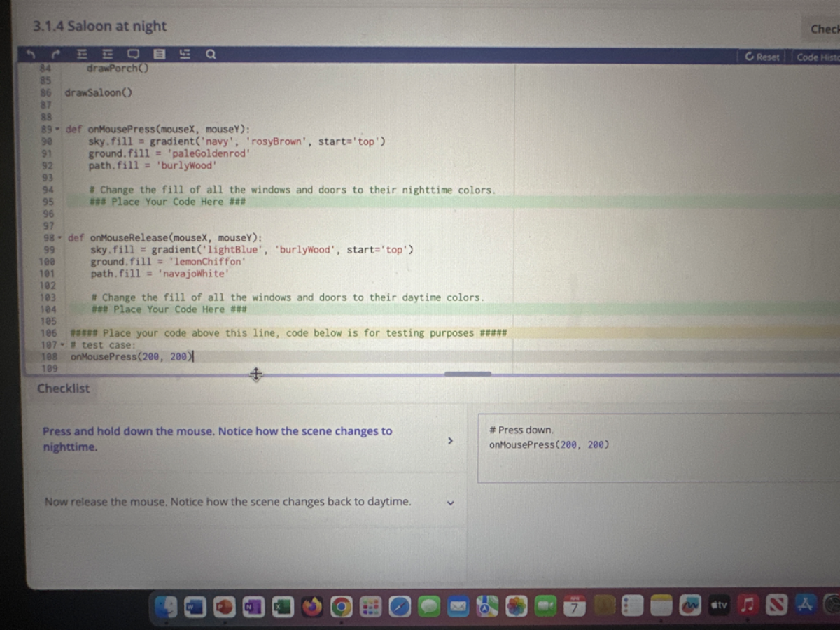The height and width of the screenshot is (630, 840).
Task: Open Freeform from the Dock
Action: (x=691, y=606)
